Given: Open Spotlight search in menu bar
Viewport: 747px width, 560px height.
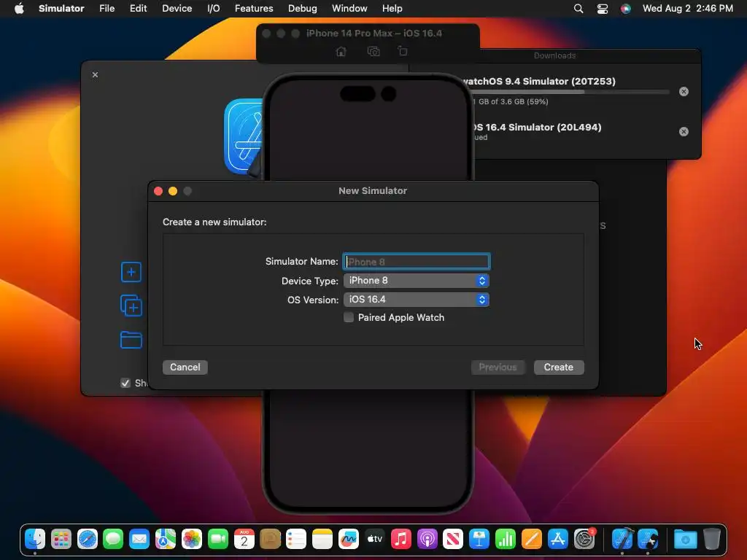Looking at the screenshot, I should click(578, 9).
